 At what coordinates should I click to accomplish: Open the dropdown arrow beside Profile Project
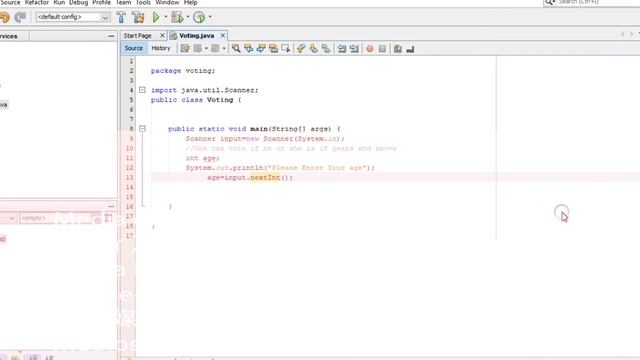click(210, 17)
